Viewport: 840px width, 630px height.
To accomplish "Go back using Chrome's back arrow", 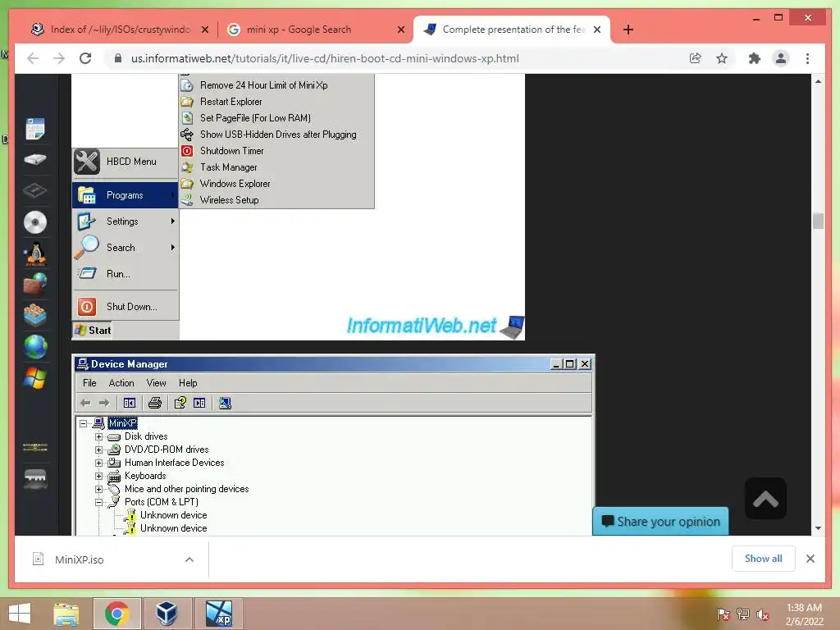I will click(x=33, y=58).
